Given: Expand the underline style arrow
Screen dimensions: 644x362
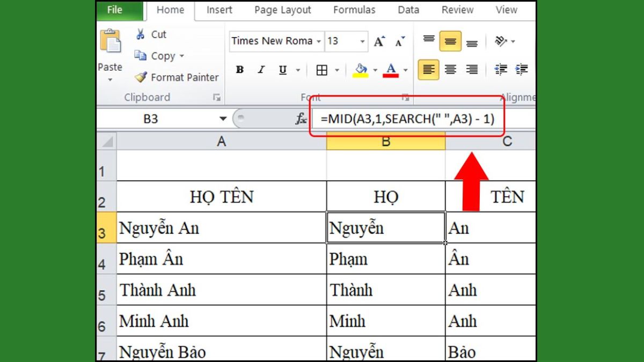Looking at the screenshot, I should (x=298, y=70).
